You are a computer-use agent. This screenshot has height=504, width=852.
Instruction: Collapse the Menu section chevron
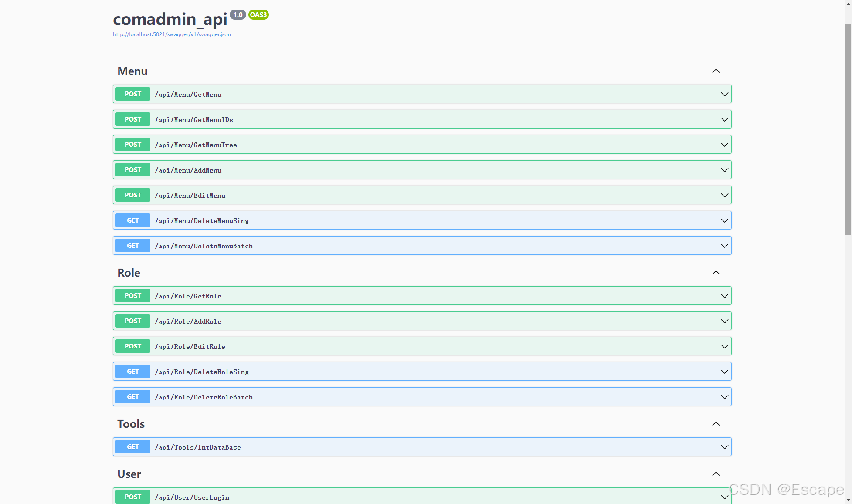pyautogui.click(x=716, y=71)
